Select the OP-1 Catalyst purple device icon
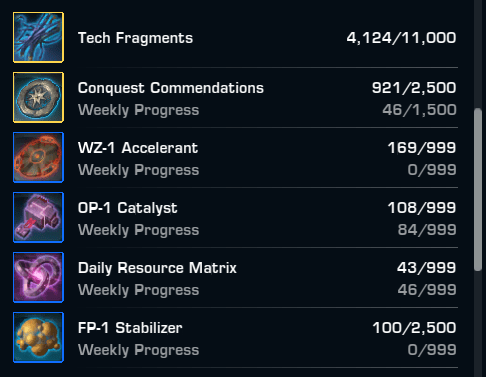The height and width of the screenshot is (377, 486). point(38,217)
